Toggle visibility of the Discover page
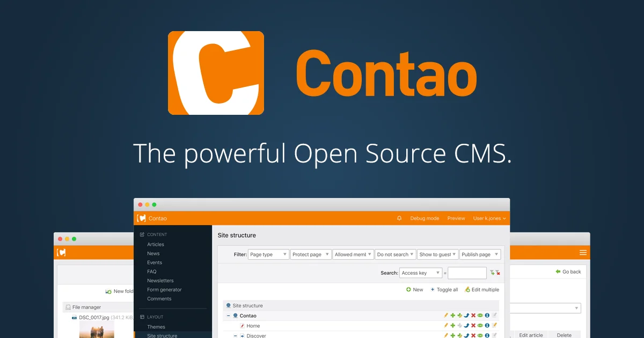This screenshot has width=644, height=338. click(480, 335)
